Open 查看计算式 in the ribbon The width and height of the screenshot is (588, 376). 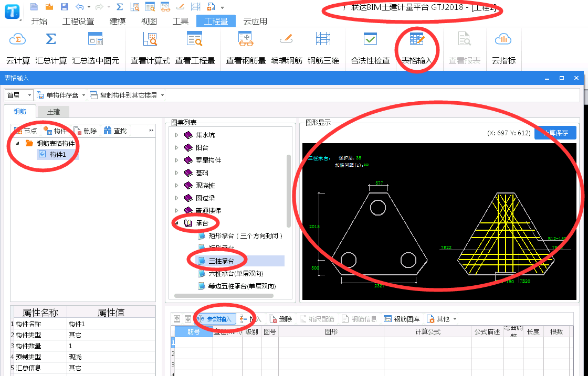click(x=150, y=49)
